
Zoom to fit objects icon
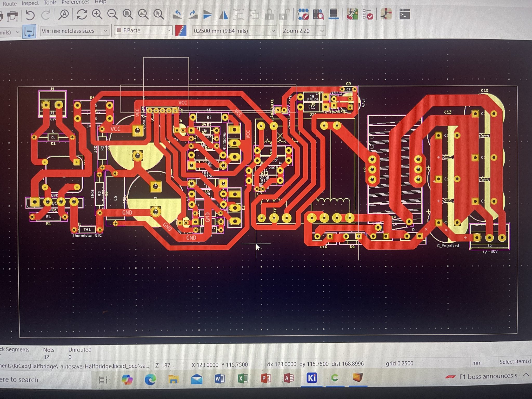click(143, 15)
